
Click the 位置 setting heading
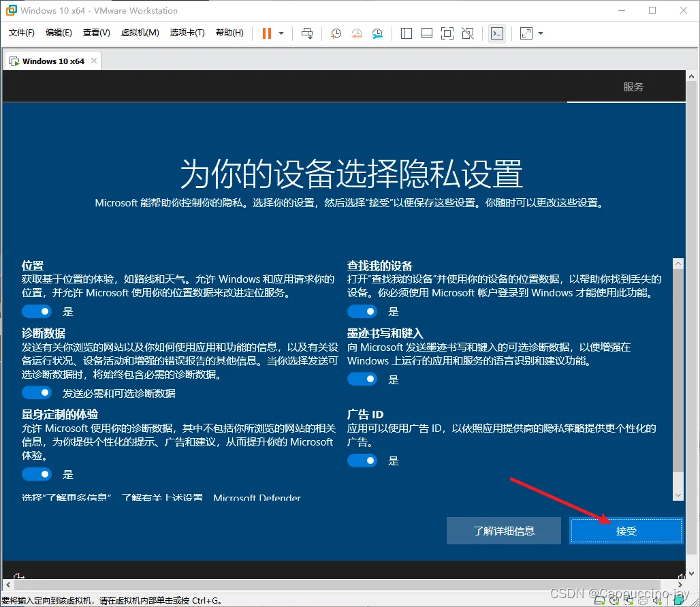pos(33,266)
